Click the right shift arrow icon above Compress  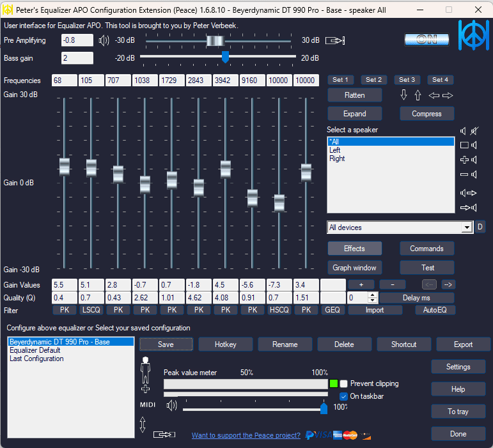click(x=448, y=95)
